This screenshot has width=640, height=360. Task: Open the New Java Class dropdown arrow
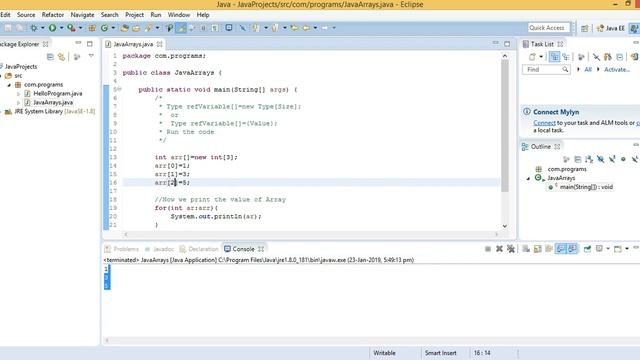point(113,28)
